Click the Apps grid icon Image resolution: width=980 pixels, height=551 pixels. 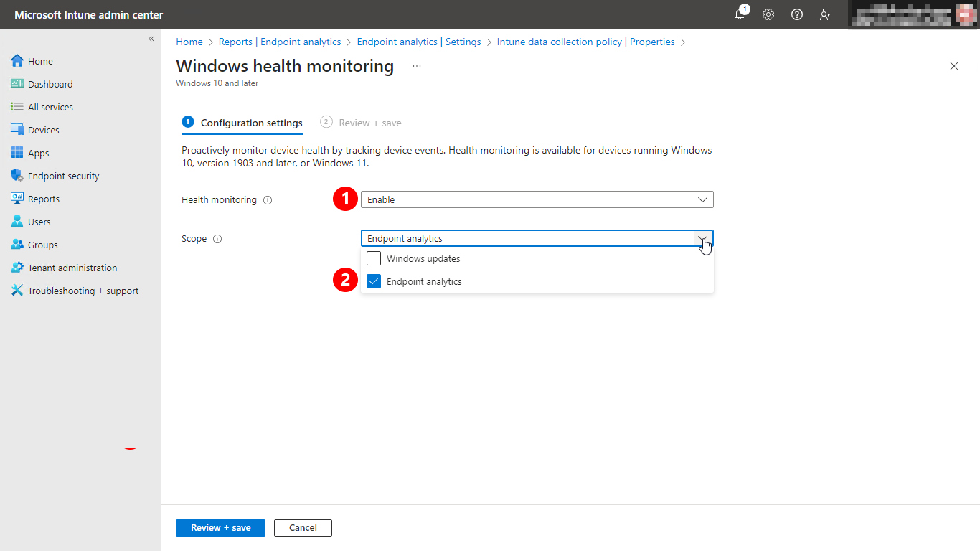17,153
